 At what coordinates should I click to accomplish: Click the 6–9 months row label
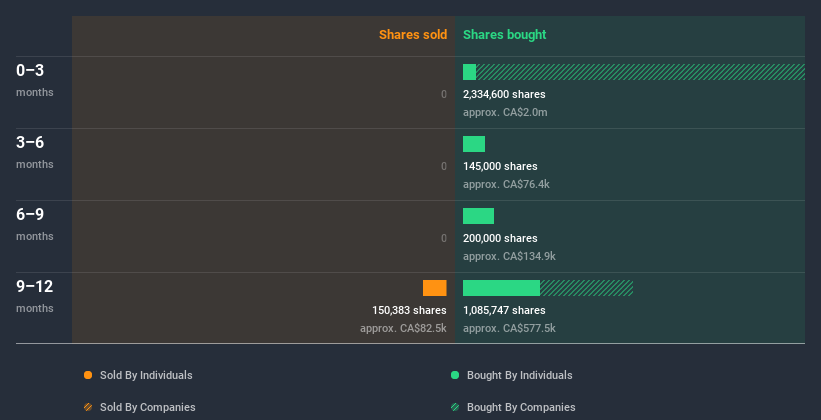coord(35,224)
